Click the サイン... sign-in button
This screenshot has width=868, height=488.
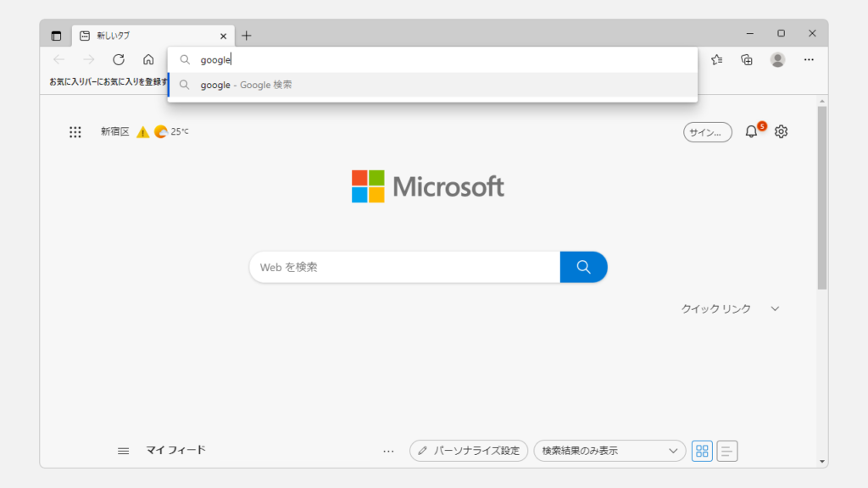click(x=707, y=132)
